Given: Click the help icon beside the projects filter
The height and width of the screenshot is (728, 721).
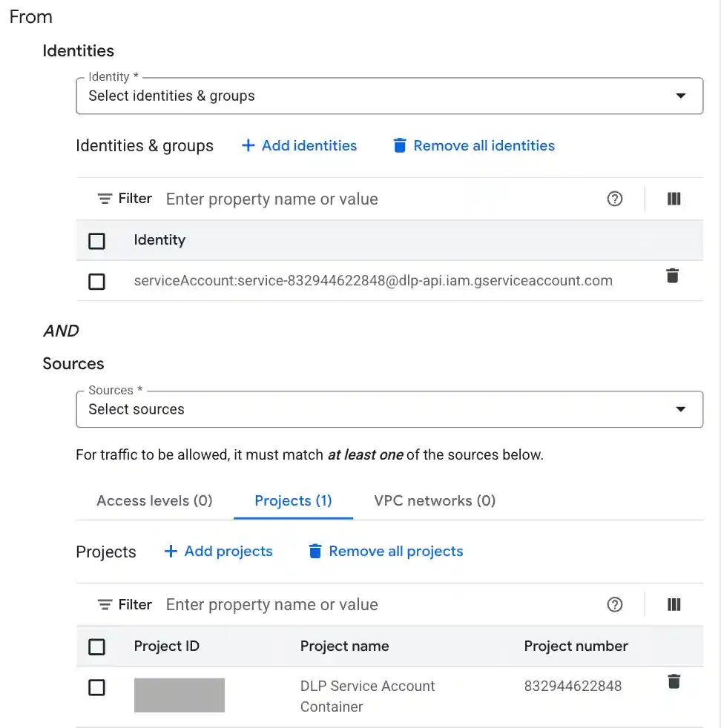Looking at the screenshot, I should click(x=615, y=604).
